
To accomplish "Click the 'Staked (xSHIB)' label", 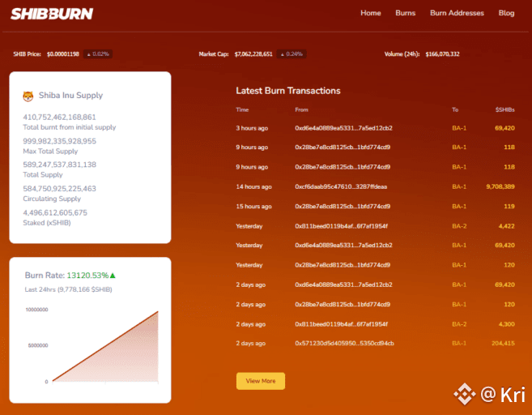I will pos(47,223).
